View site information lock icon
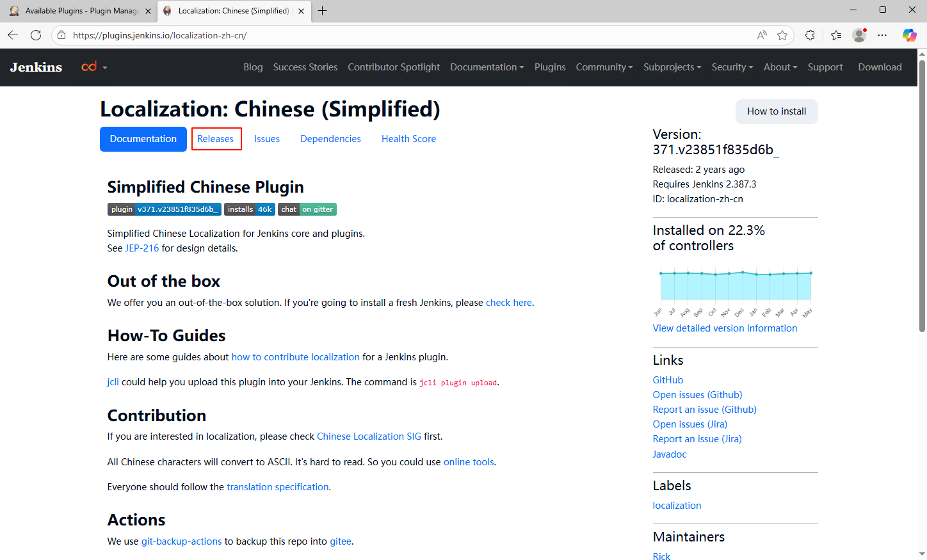This screenshot has width=927, height=560. click(61, 35)
